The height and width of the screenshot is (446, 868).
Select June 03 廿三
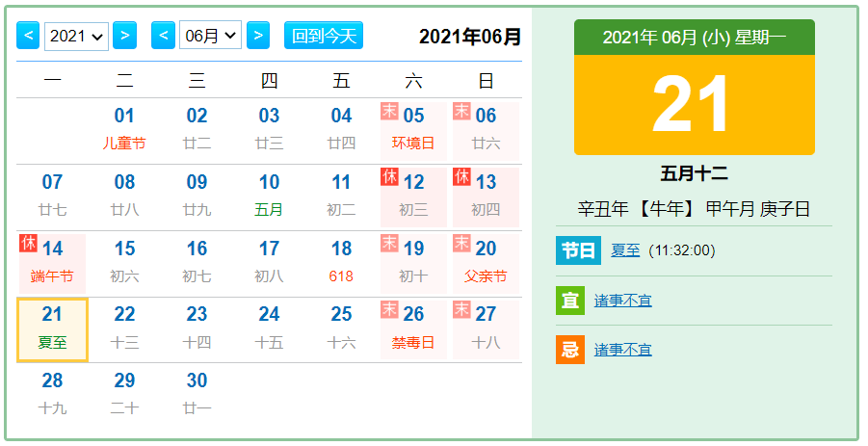pyautogui.click(x=269, y=131)
